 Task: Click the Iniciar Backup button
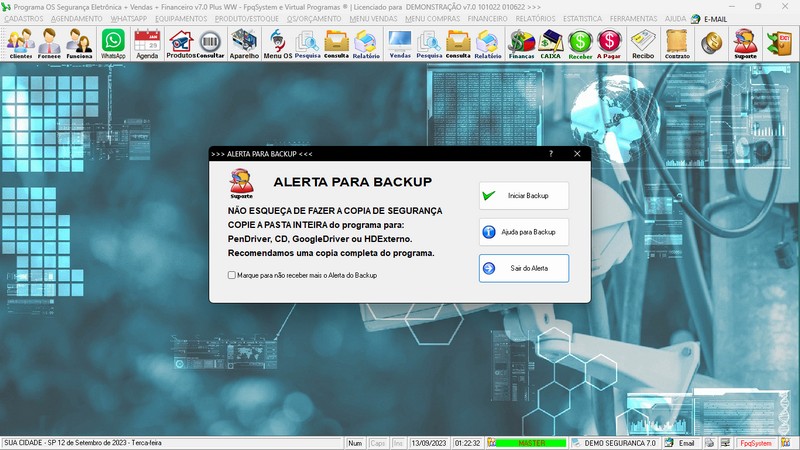point(524,195)
